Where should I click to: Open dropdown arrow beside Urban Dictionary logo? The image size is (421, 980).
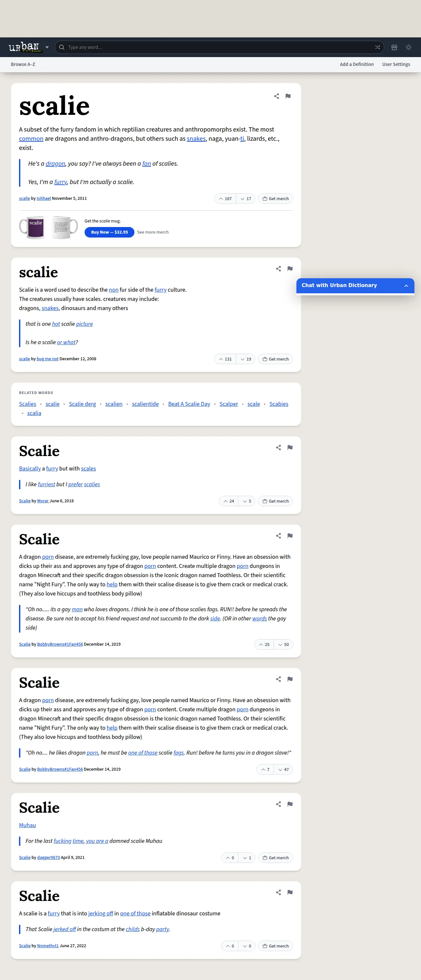pos(47,48)
